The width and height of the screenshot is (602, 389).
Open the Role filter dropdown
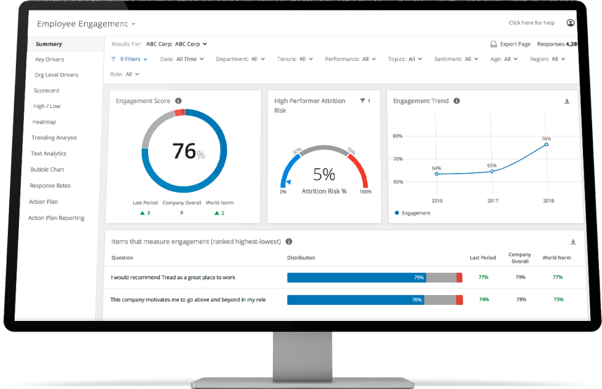(125, 74)
